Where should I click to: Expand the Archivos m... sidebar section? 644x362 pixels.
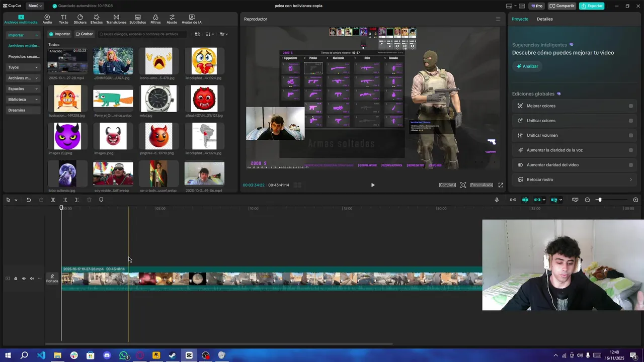tap(23, 78)
